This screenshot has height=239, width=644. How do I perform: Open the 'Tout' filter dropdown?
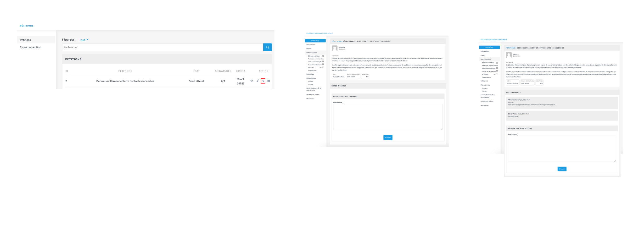84,40
